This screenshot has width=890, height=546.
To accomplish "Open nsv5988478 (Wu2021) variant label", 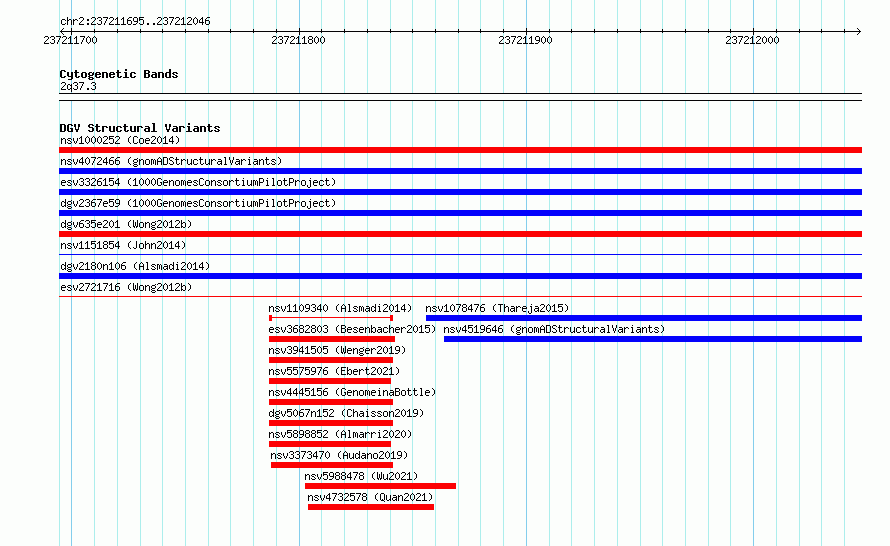I will coord(361,476).
